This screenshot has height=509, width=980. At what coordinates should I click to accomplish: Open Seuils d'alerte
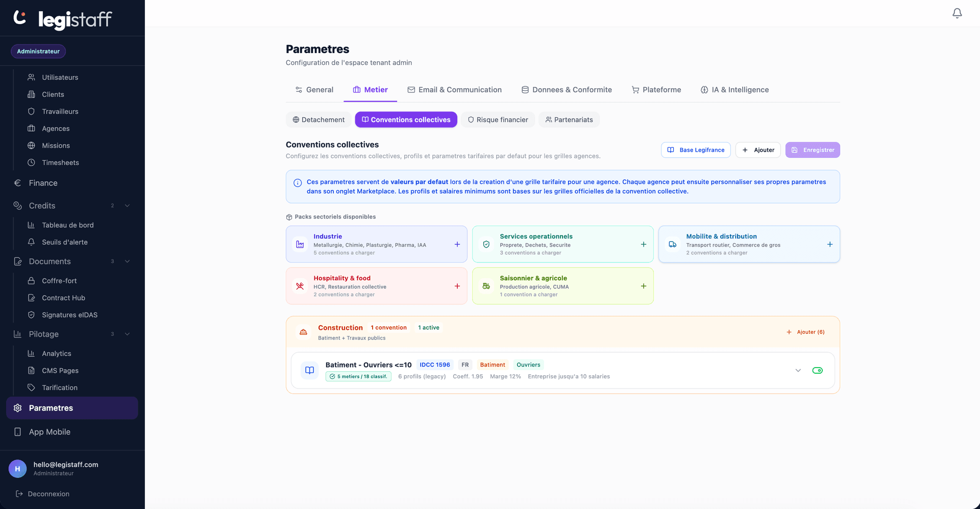(x=64, y=242)
